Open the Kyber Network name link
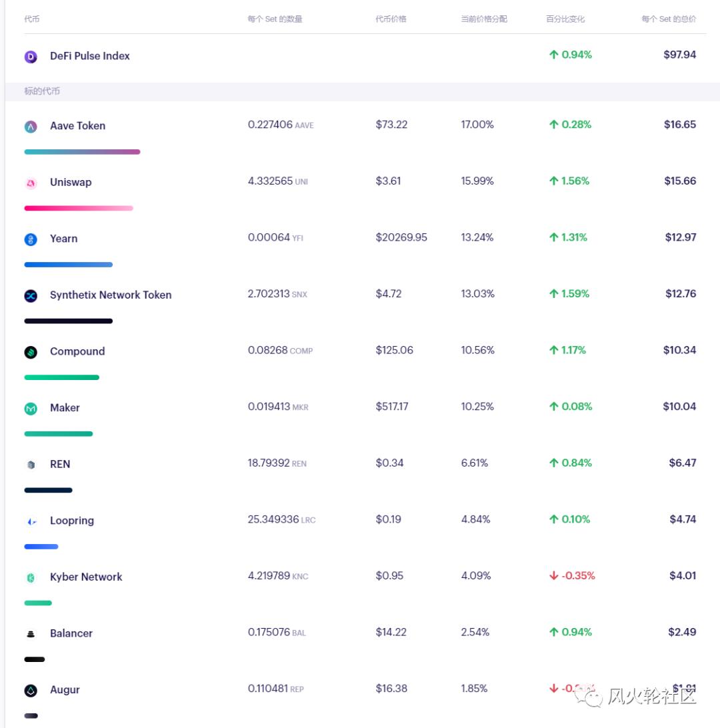This screenshot has height=728, width=720. coord(86,577)
